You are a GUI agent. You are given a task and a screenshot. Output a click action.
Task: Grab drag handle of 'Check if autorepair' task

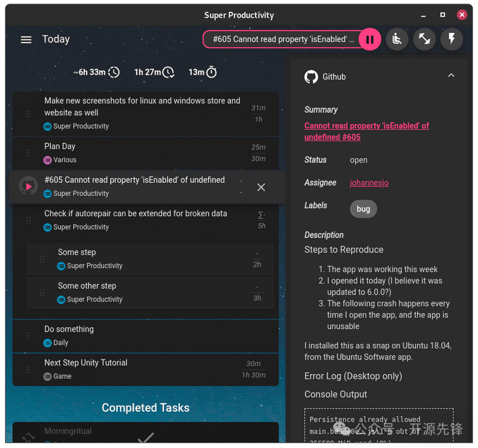point(29,220)
